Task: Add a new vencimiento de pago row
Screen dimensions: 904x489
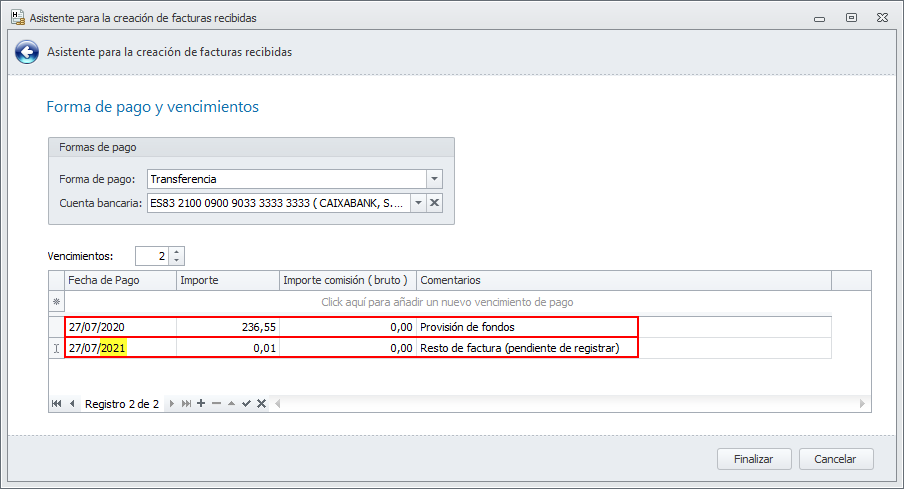Action: click(447, 302)
